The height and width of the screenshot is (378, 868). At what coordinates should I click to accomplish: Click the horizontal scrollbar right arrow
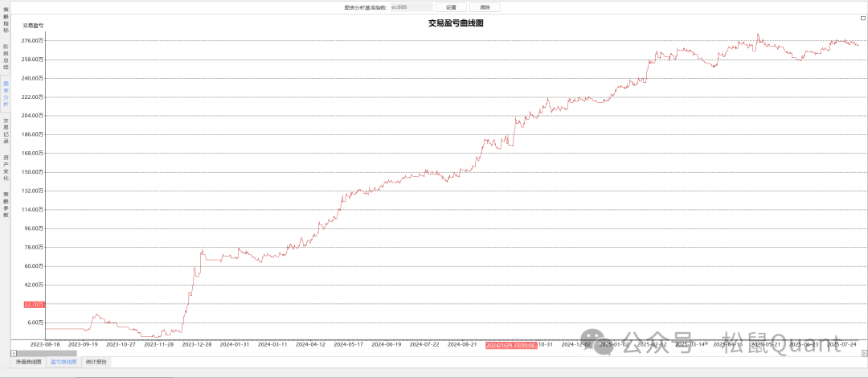tap(864, 353)
